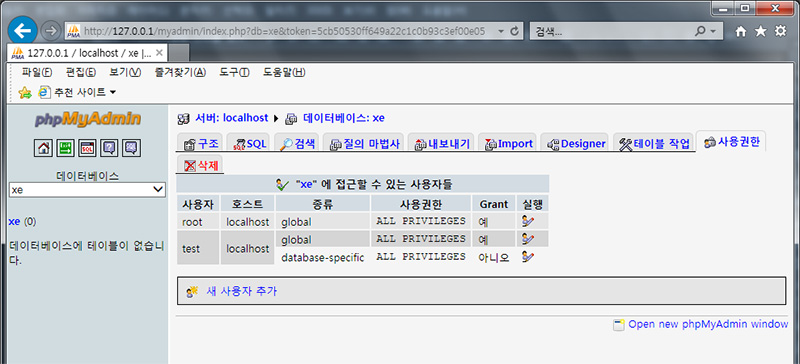This screenshot has height=364, width=800.
Task: Click the browser home icon
Action: 741,32
